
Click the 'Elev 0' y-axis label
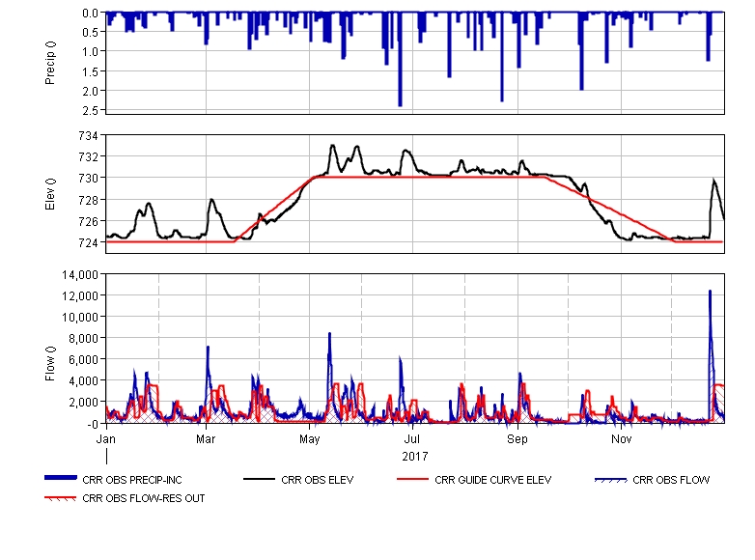[x=51, y=193]
